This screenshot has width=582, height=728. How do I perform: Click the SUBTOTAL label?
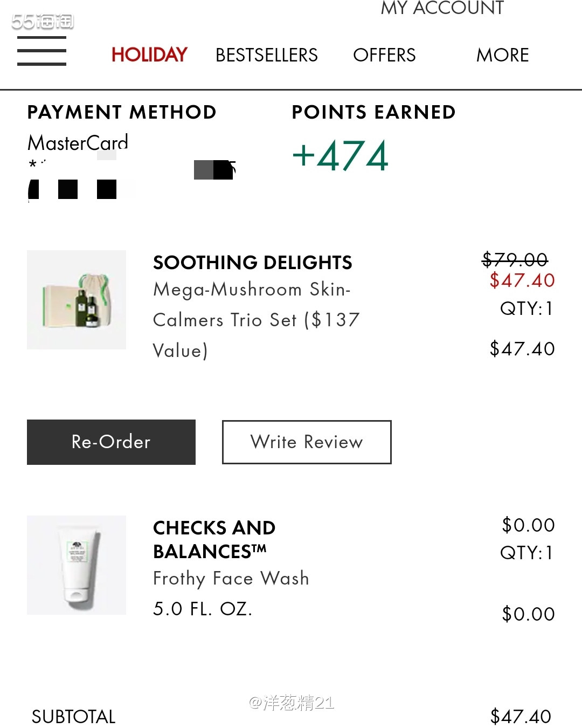coord(74,717)
